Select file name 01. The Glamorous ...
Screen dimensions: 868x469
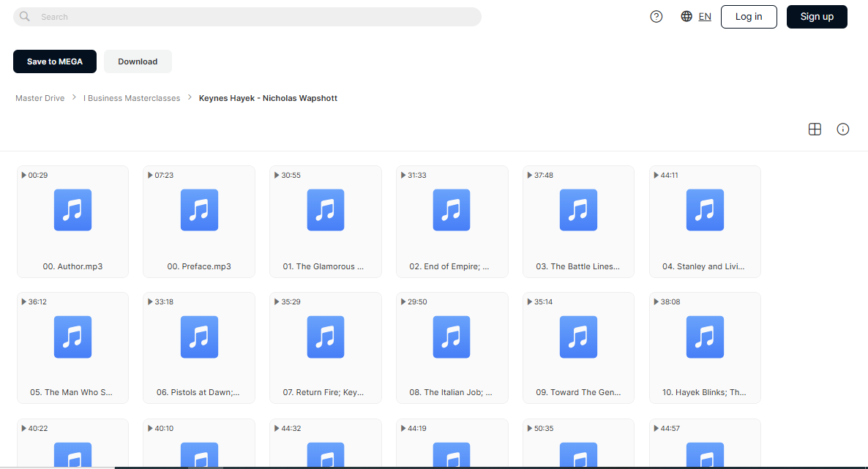coord(323,266)
